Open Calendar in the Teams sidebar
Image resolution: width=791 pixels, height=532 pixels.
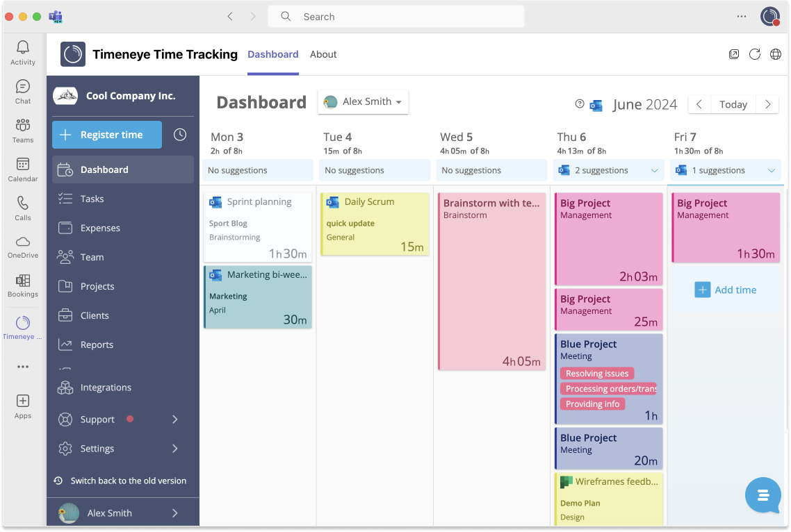tap(22, 169)
